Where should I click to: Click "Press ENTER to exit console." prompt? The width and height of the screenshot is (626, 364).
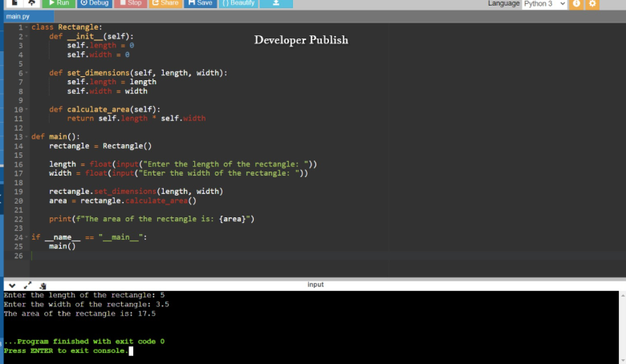(x=67, y=351)
